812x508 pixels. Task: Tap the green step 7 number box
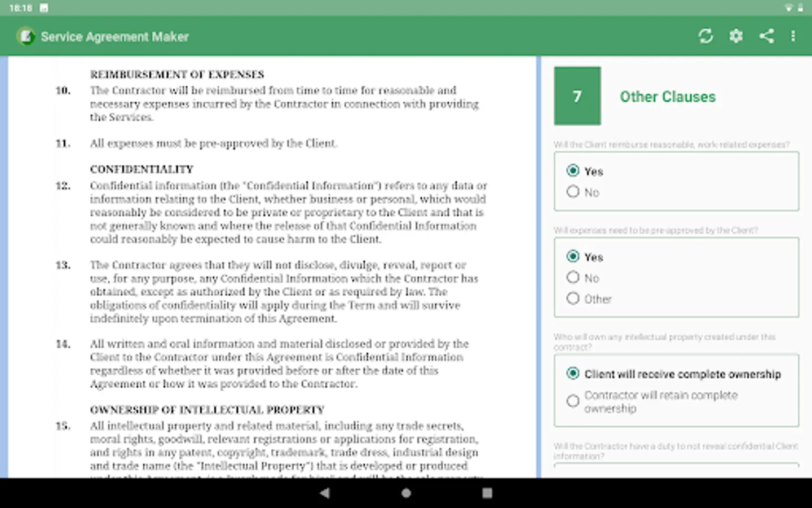(x=577, y=96)
